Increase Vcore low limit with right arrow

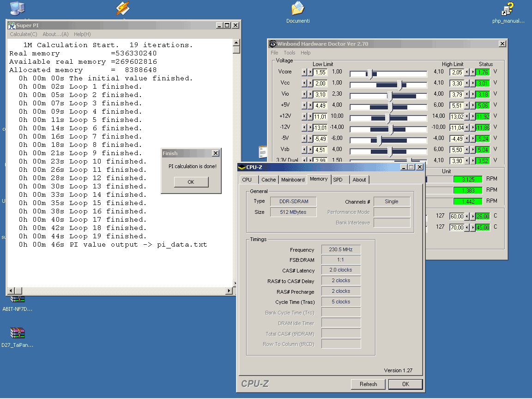310,72
